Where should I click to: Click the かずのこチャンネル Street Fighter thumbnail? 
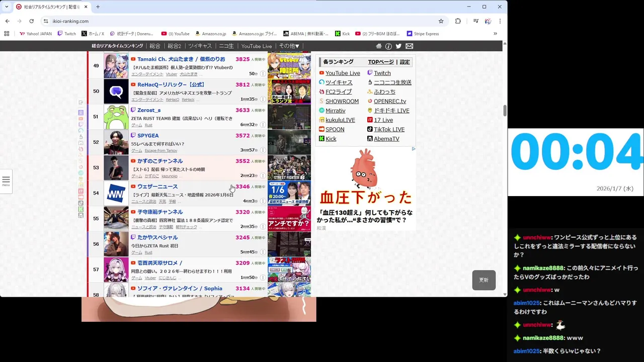click(289, 168)
